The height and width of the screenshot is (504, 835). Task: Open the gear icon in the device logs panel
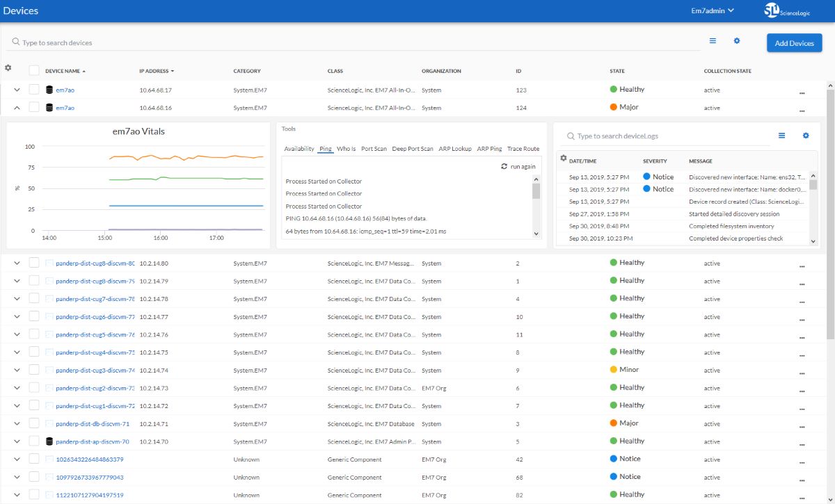click(805, 136)
